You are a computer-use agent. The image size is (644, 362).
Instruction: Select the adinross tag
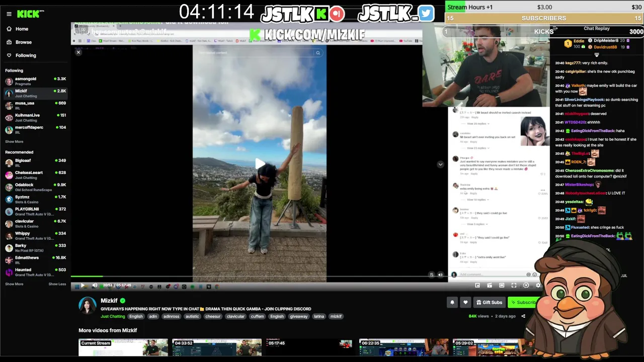coord(172,316)
